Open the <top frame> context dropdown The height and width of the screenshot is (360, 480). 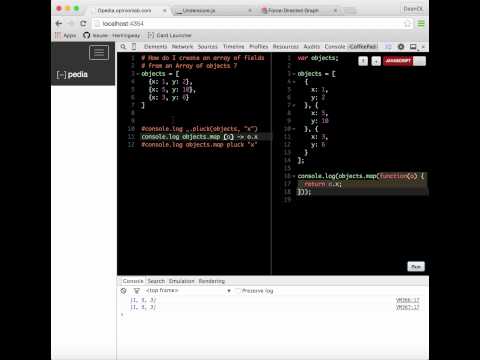[188, 291]
